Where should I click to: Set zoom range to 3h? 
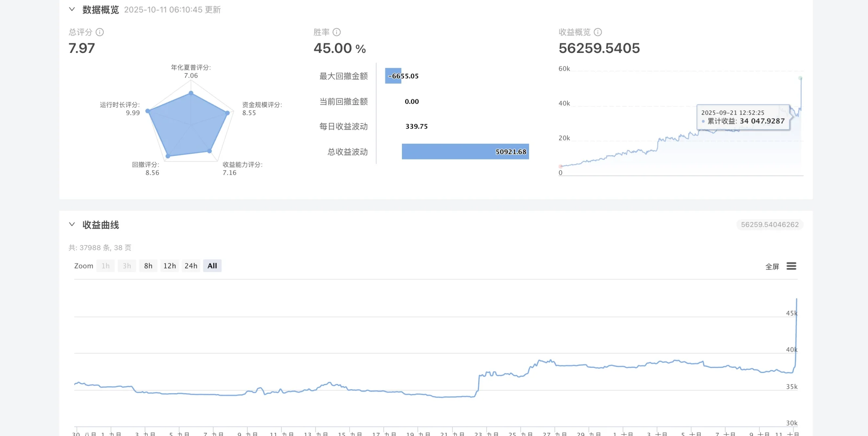point(127,266)
